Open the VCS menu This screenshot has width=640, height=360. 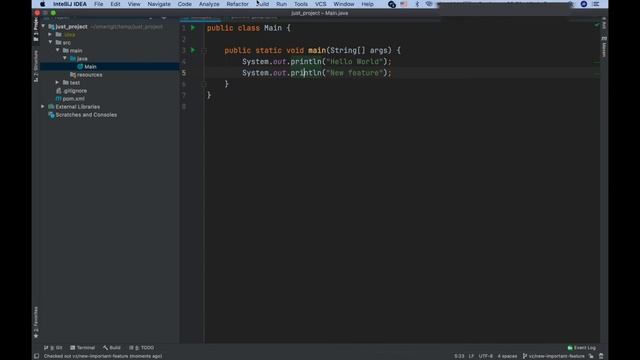click(x=320, y=4)
